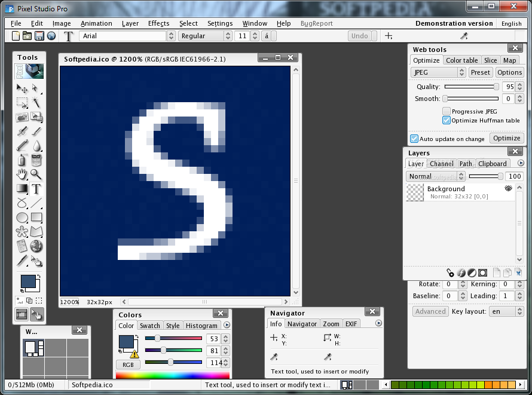Select the Move tool in Tools panel
This screenshot has width=532, height=395.
point(22,88)
